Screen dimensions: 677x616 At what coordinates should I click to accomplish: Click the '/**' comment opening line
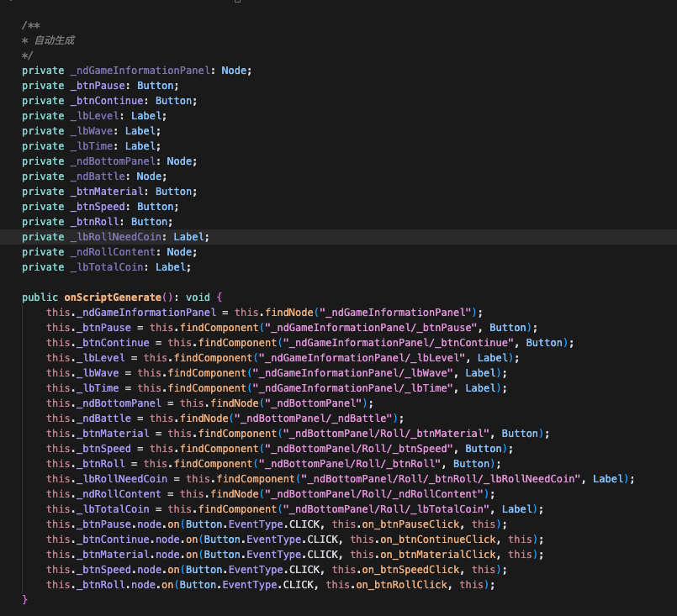point(30,25)
